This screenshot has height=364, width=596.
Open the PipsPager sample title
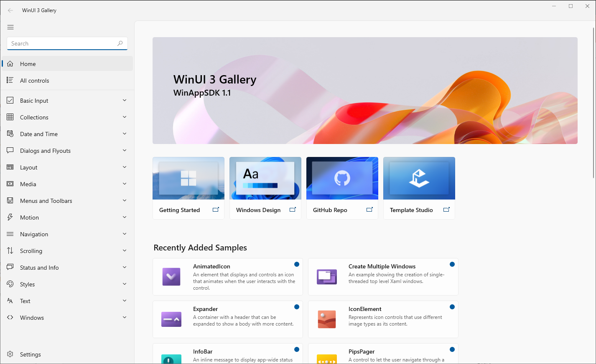[x=362, y=351]
